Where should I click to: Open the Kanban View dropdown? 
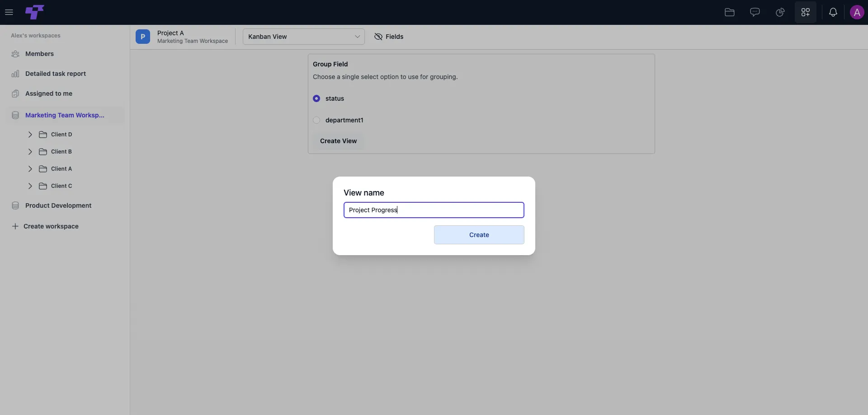pyautogui.click(x=304, y=37)
